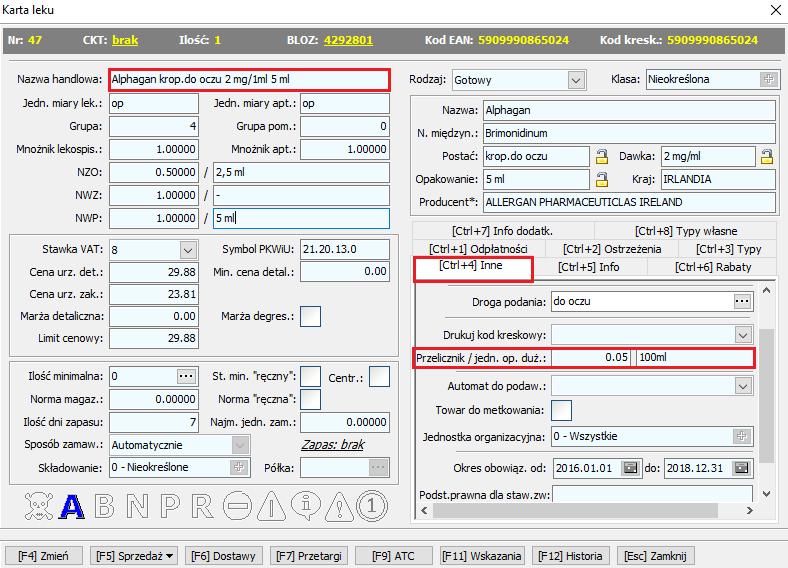
Task: Open the Zapas: brak link
Action: click(333, 445)
